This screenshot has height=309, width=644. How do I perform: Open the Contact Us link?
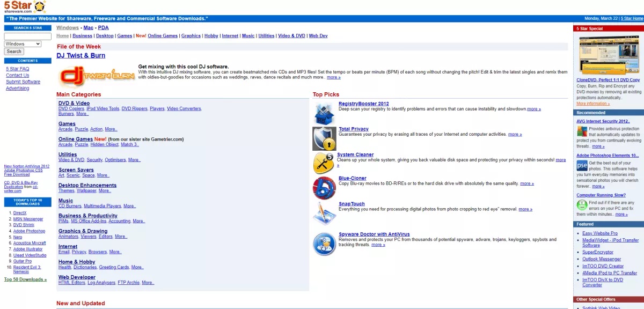17,76
